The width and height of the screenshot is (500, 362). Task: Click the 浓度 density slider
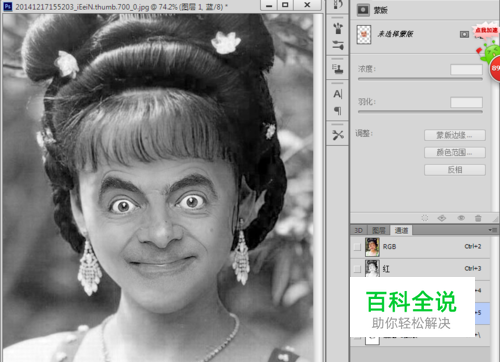(420, 79)
